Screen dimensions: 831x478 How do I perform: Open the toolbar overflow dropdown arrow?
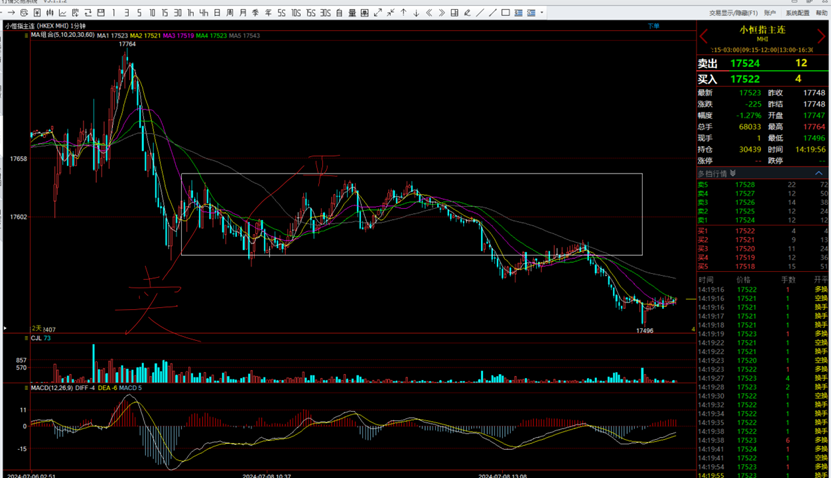click(x=542, y=13)
